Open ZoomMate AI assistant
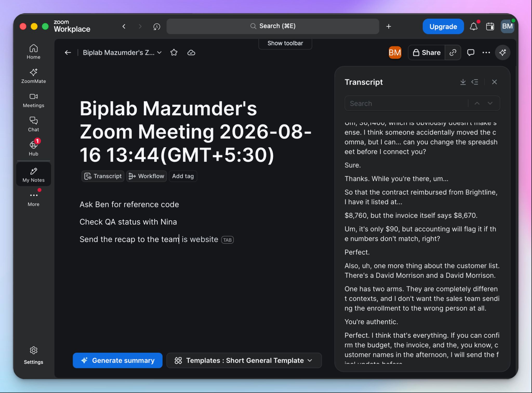Screen dimensions: 532x393 point(34,76)
